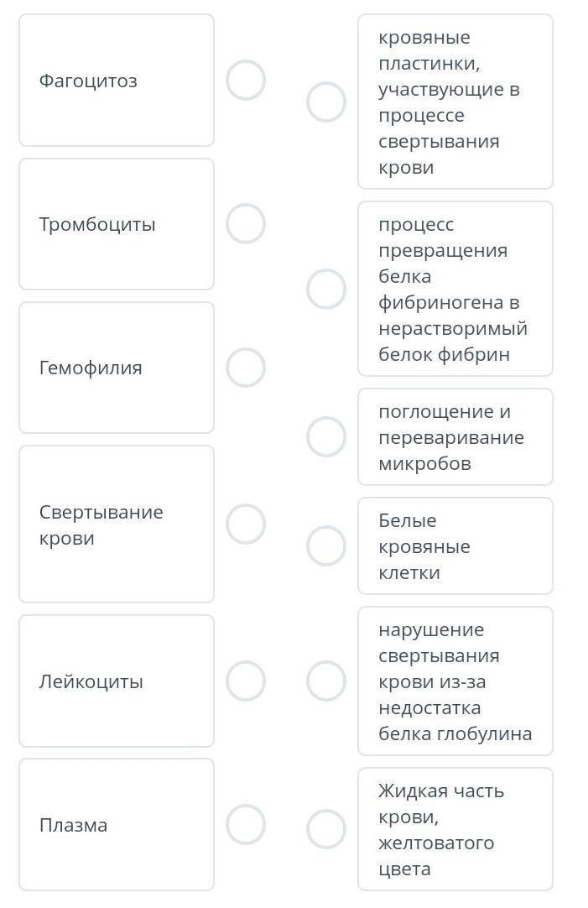Screen dimensions: 588x908
Task: Click the Жидкая часть крови definition card
Action: pyautogui.click(x=455, y=829)
